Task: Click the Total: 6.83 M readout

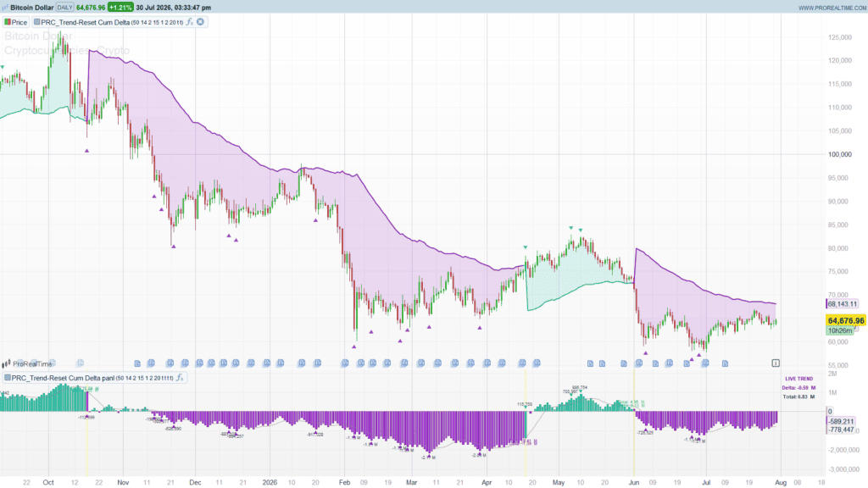Action: (798, 396)
